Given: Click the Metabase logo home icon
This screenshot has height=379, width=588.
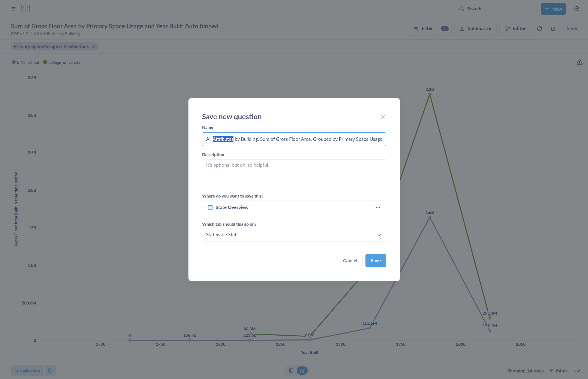Looking at the screenshot, I should tap(25, 9).
